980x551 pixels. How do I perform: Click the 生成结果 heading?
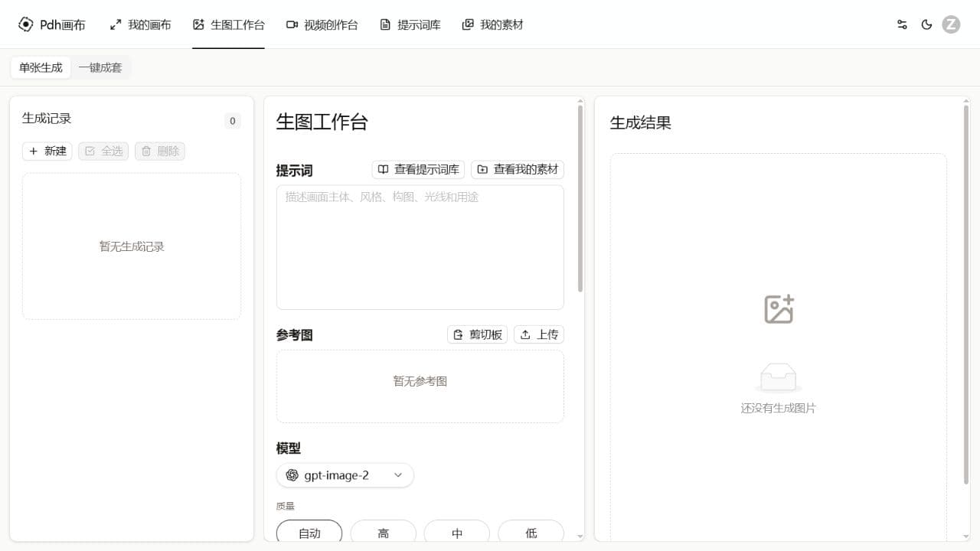[641, 122]
